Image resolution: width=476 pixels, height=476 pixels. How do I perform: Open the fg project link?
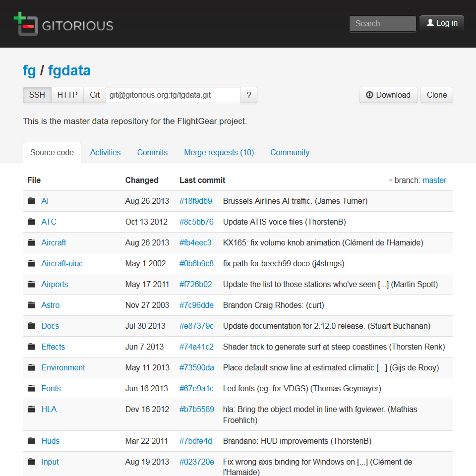pos(29,71)
